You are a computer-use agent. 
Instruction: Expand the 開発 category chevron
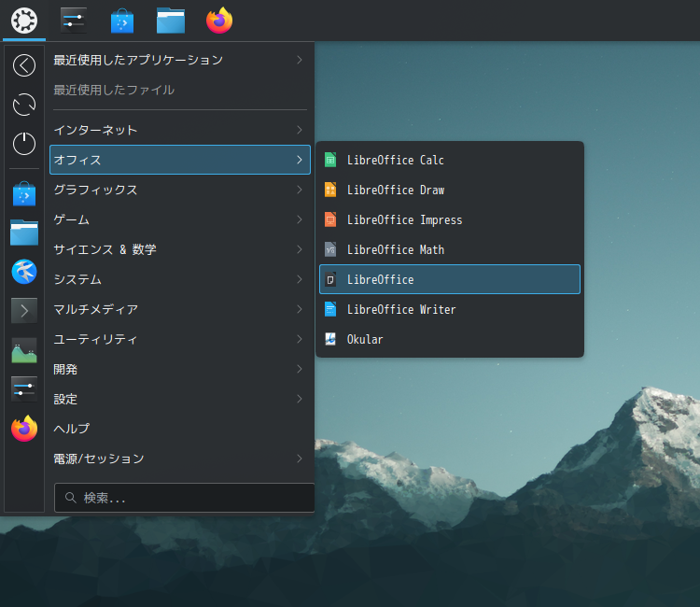click(300, 369)
